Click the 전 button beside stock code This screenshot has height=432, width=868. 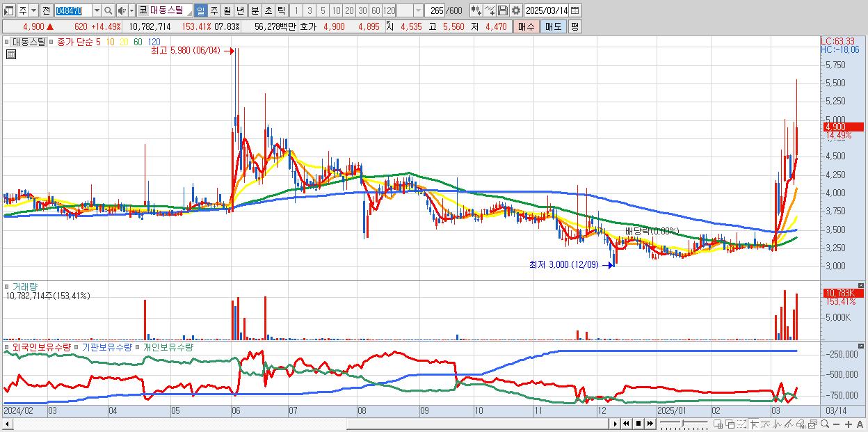[46, 10]
